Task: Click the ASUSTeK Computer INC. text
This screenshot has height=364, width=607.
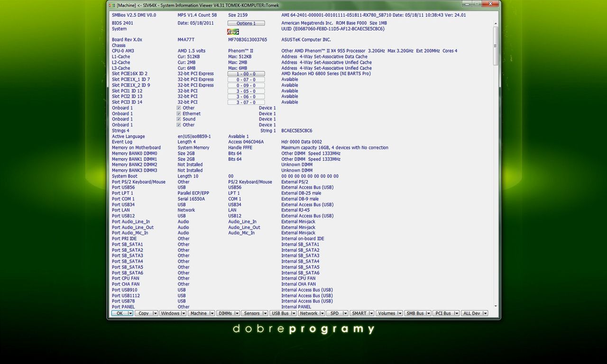Action: click(306, 40)
